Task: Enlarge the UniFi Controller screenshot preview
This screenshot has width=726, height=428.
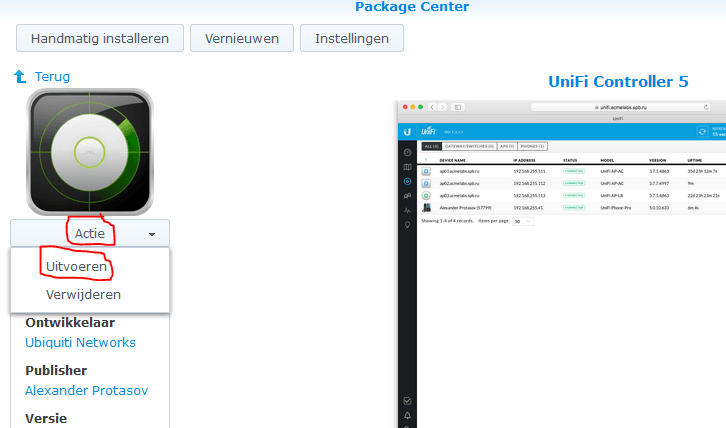Action: [562, 264]
